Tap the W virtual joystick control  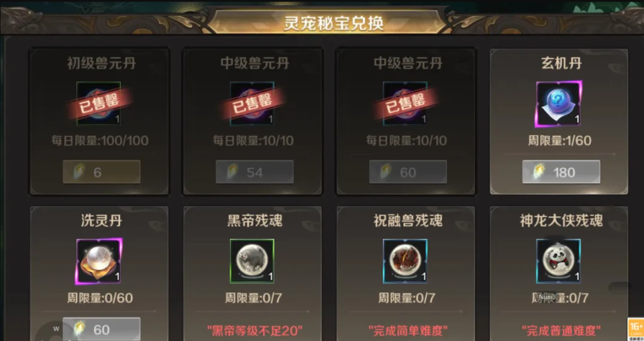click(56, 329)
